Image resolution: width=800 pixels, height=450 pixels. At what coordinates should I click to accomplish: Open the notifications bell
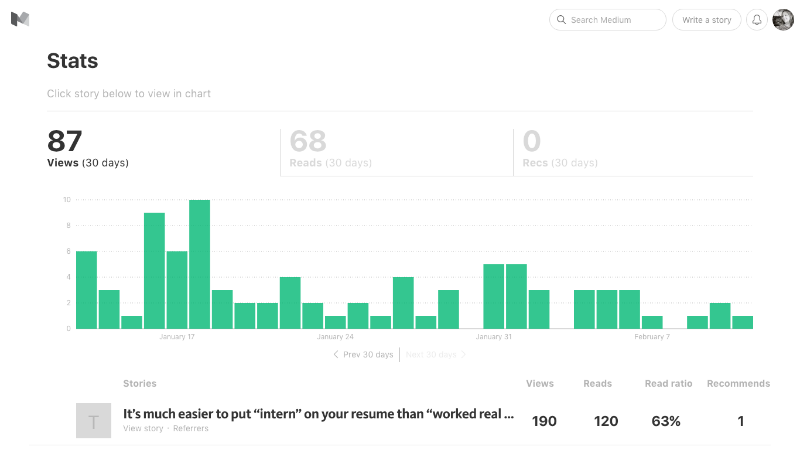[x=757, y=20]
